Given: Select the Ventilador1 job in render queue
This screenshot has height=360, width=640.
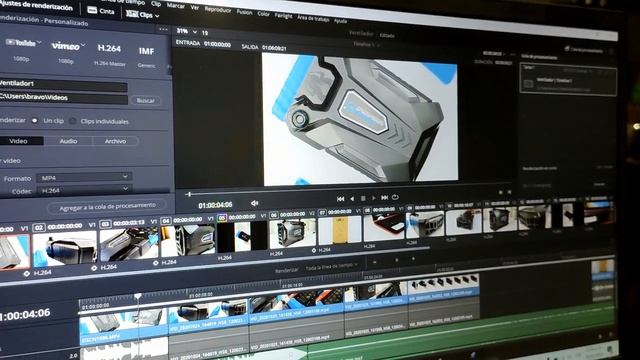Looking at the screenshot, I should point(568,81).
